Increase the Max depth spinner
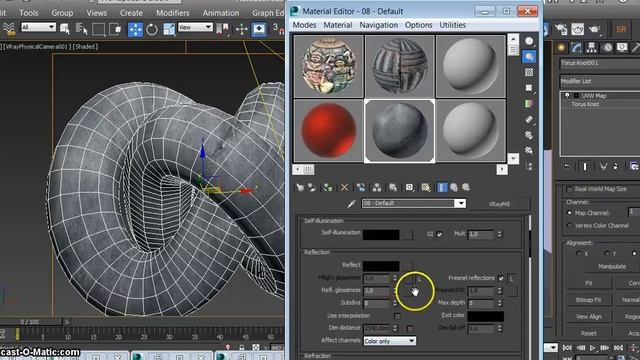This screenshot has width=640, height=360. tap(499, 301)
